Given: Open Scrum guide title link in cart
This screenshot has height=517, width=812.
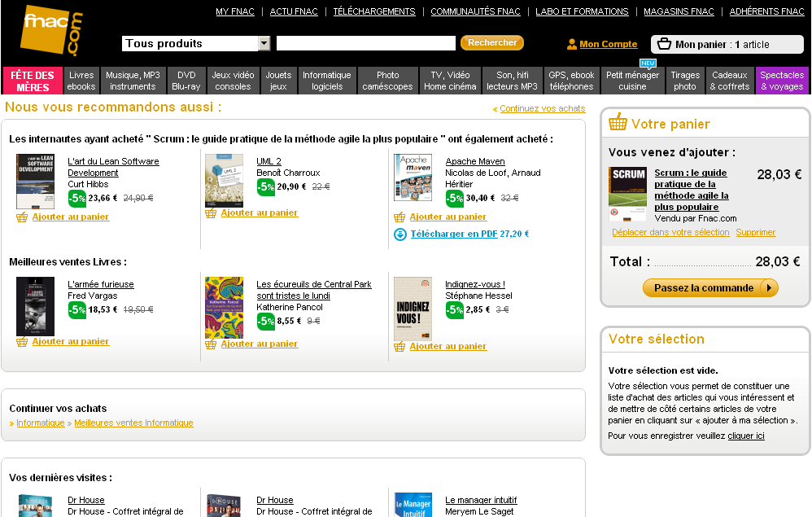Looking at the screenshot, I should click(692, 191).
